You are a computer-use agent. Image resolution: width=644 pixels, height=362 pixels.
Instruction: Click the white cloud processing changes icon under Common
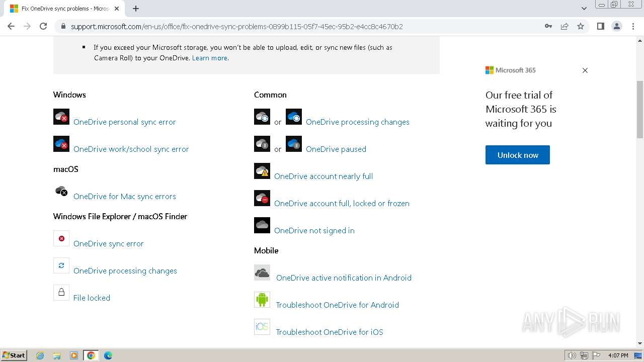pos(262,117)
